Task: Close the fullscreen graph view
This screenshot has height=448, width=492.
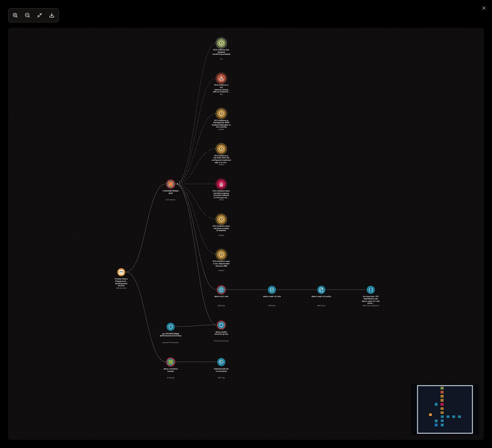Action: [484, 8]
